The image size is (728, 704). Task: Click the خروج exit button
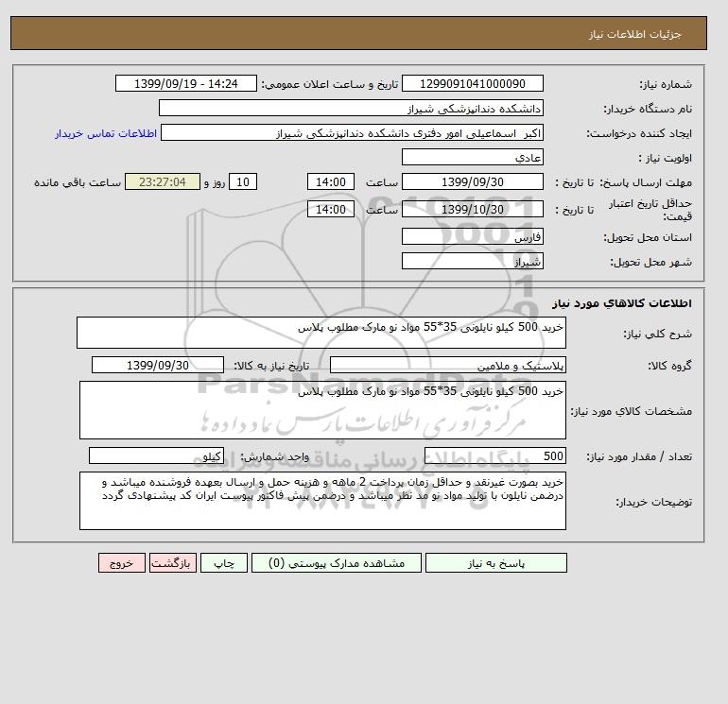pos(122,563)
